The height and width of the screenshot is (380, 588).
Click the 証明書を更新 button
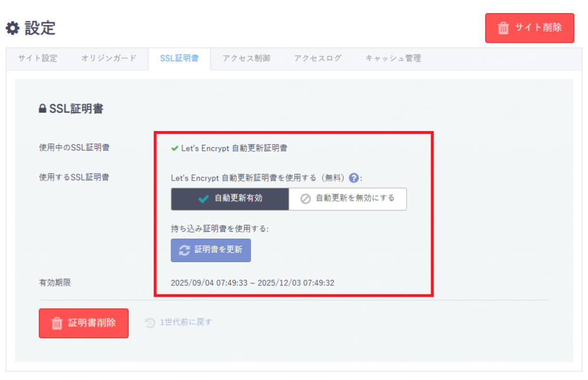[x=211, y=250]
